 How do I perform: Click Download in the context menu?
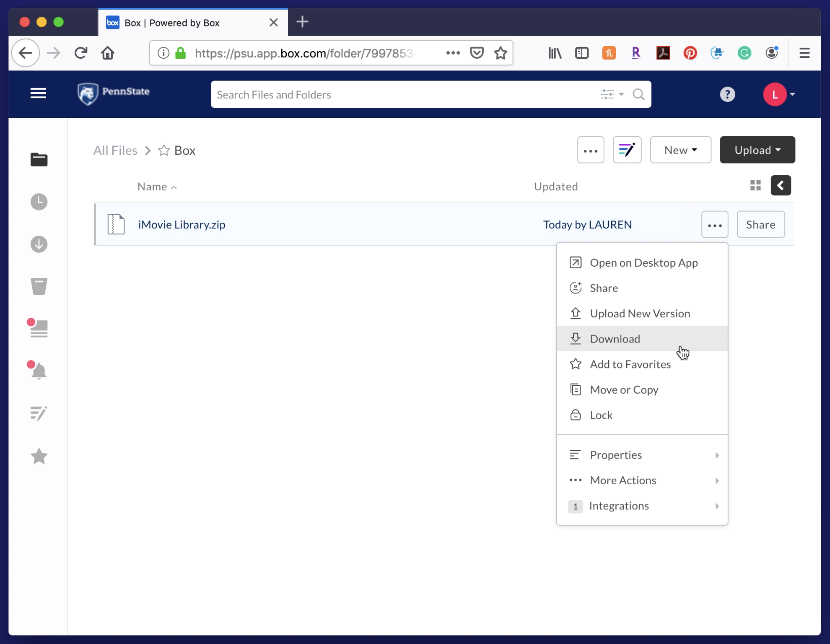click(615, 338)
